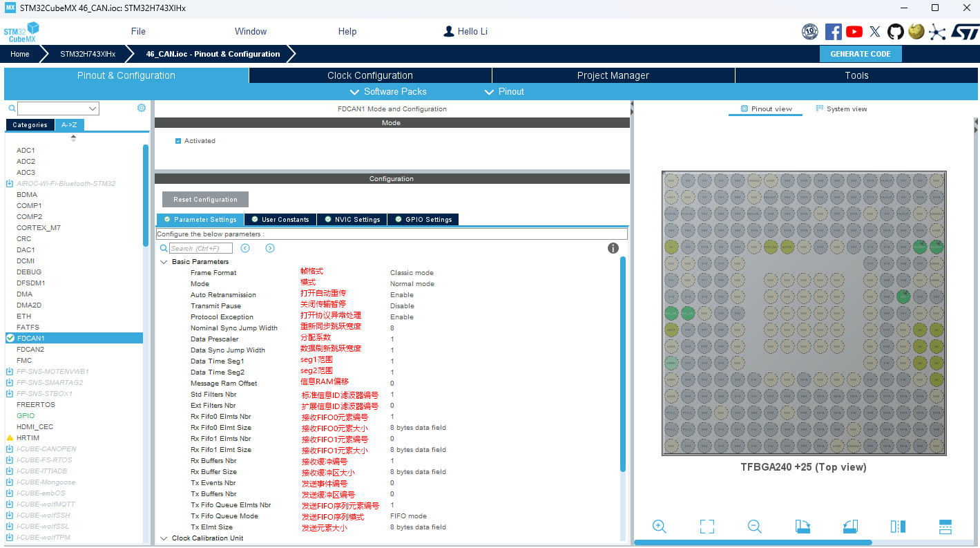The image size is (980, 548).
Task: Open the NVIC Settings tab
Action: 352,220
